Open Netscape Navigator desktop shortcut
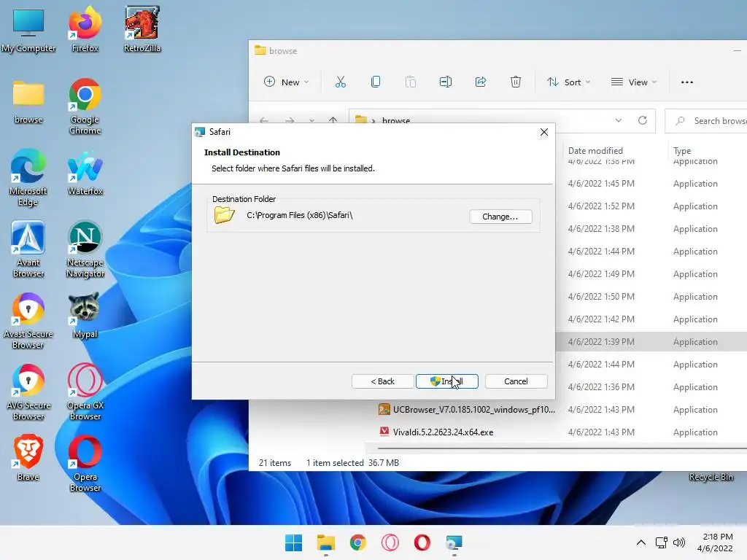This screenshot has width=747, height=560. coord(85,249)
